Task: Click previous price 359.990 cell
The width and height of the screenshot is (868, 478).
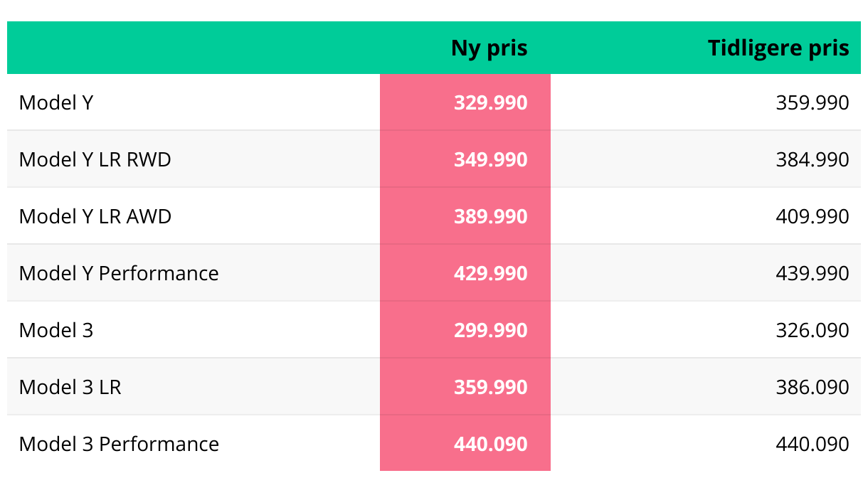Action: click(x=813, y=103)
